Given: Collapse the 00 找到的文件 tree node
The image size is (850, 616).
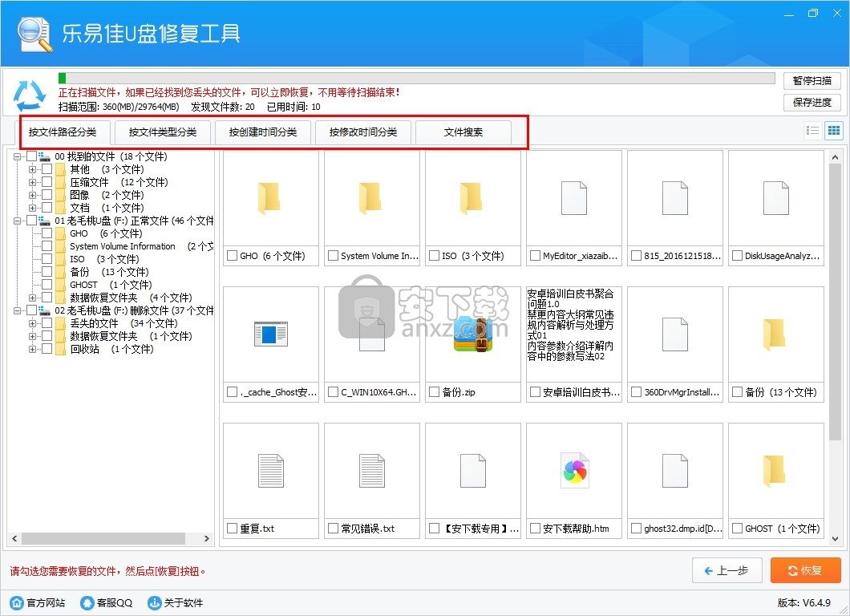Looking at the screenshot, I should [x=17, y=156].
